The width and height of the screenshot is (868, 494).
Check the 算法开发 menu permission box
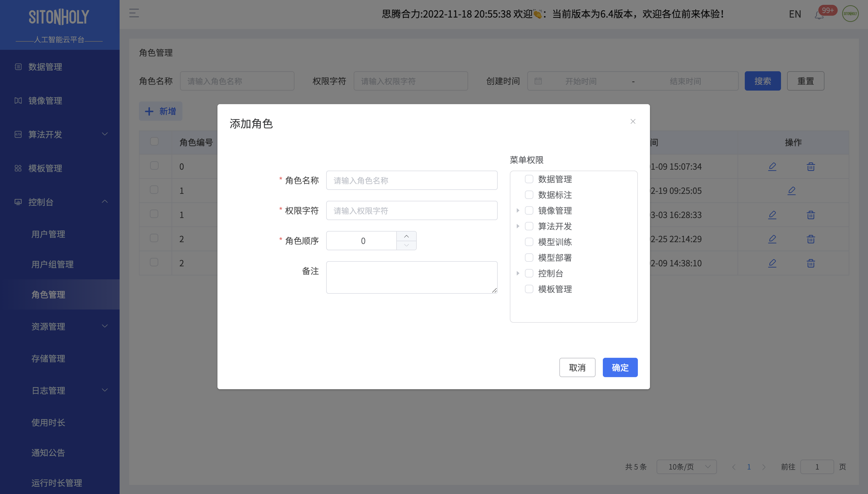[x=529, y=226]
